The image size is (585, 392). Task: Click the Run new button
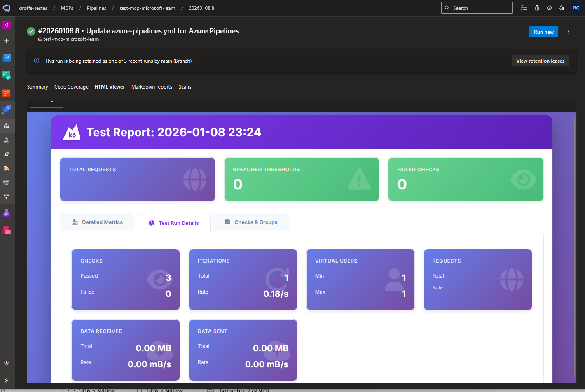click(544, 32)
